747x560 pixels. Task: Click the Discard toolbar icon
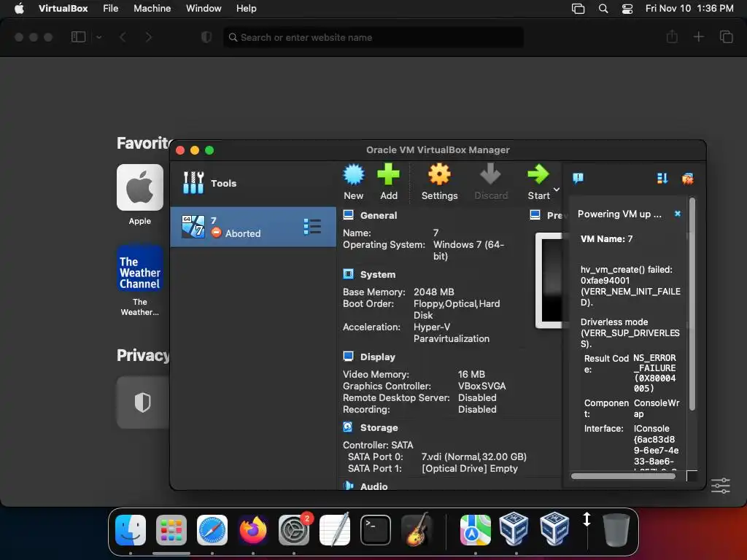coord(490,175)
